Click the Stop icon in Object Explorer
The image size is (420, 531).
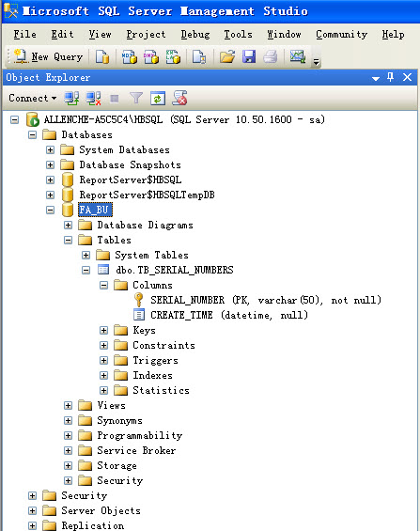point(115,99)
